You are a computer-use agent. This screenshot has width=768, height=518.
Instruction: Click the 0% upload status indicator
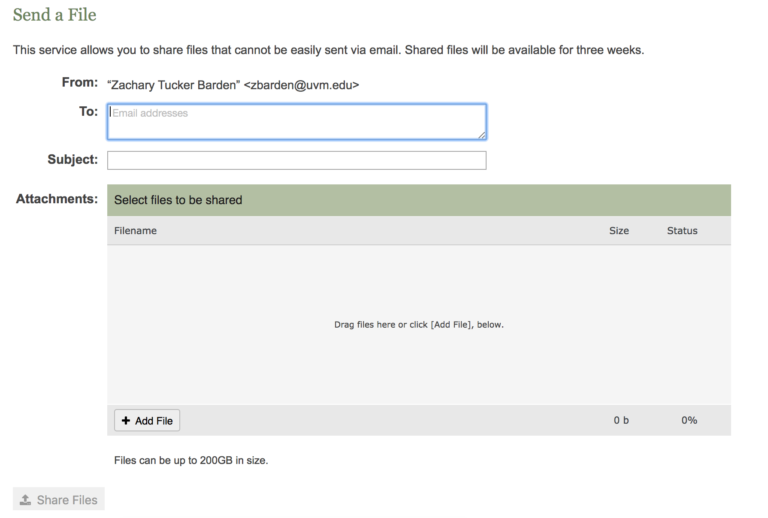(689, 421)
